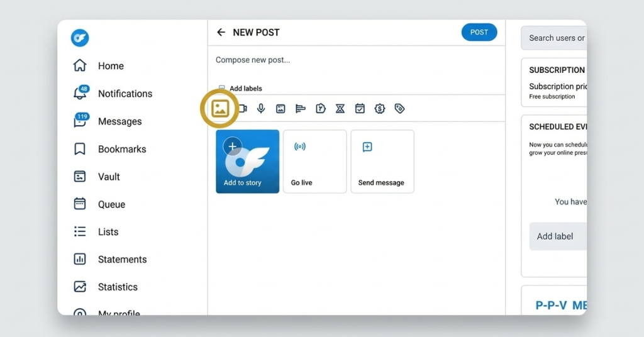
Task: Select the microphone voice recording icon
Action: click(x=261, y=109)
